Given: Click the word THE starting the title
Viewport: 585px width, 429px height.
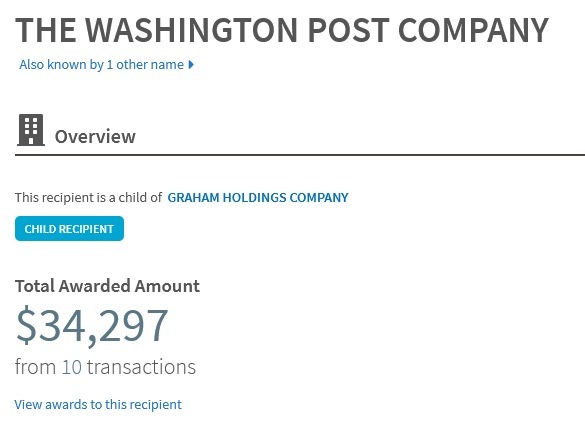Looking at the screenshot, I should pos(46,30).
